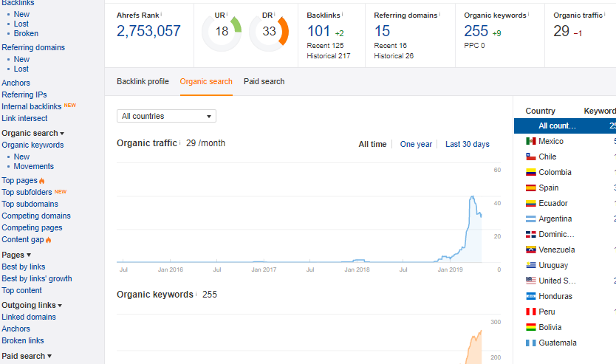Click the Peru flag icon

[531, 312]
